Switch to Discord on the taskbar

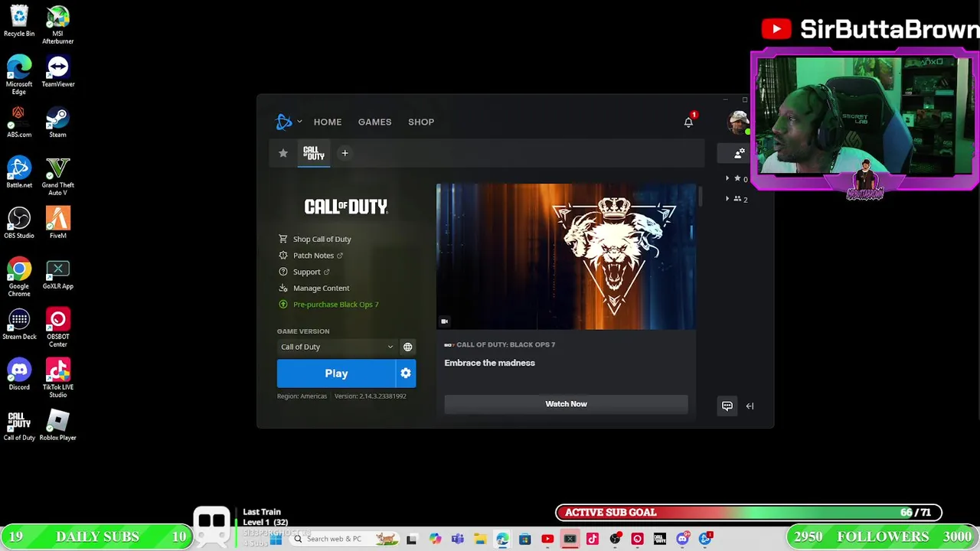[682, 540]
